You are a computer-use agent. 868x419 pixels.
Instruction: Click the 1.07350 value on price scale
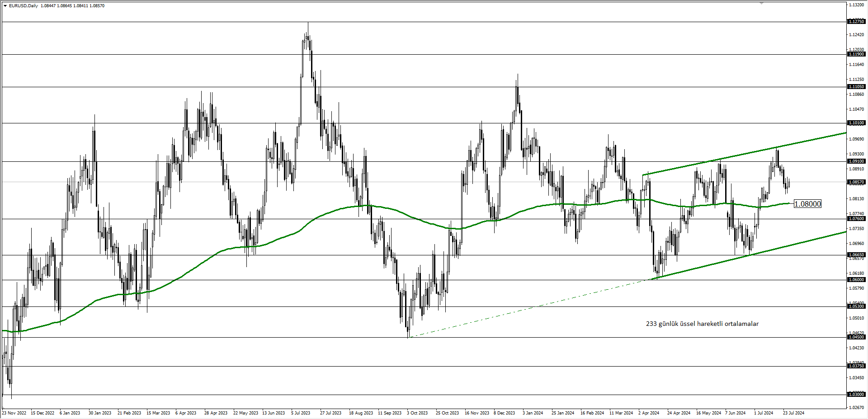point(857,229)
